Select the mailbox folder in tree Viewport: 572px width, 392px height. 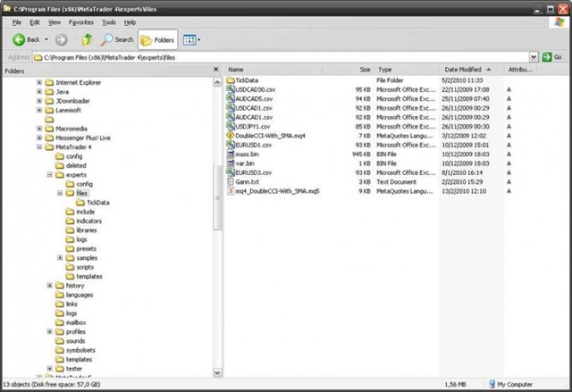point(71,322)
